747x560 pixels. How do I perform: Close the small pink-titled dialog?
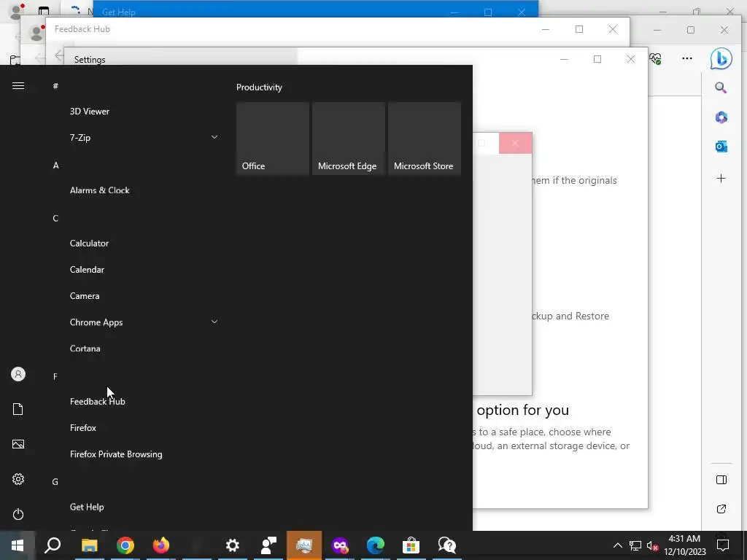pos(515,144)
